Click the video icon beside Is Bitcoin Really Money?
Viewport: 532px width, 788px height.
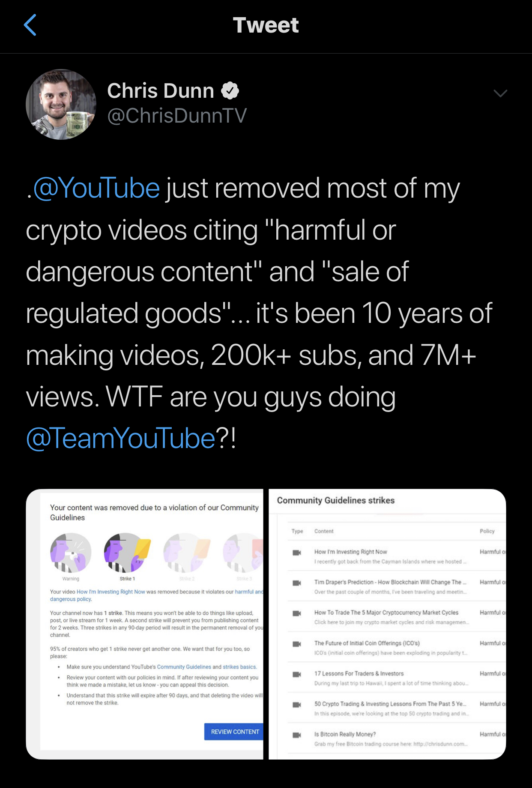(x=296, y=735)
